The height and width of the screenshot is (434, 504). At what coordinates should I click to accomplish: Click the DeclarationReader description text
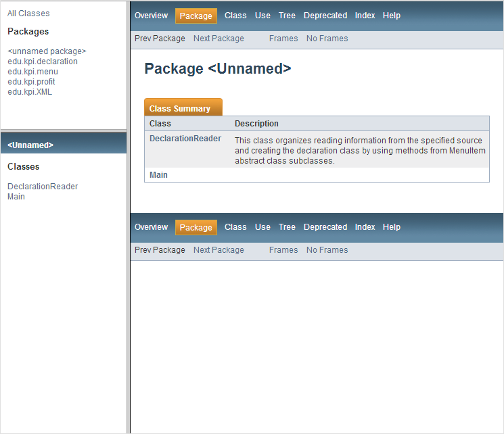tap(360, 151)
